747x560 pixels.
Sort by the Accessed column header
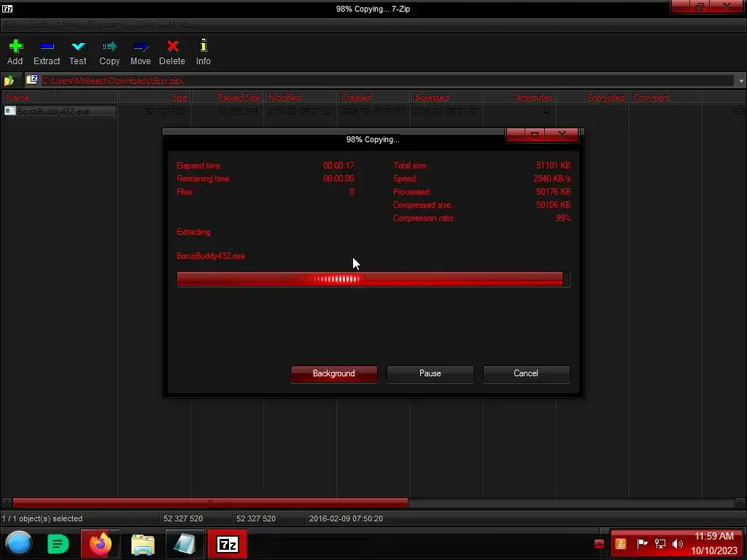tap(446, 98)
